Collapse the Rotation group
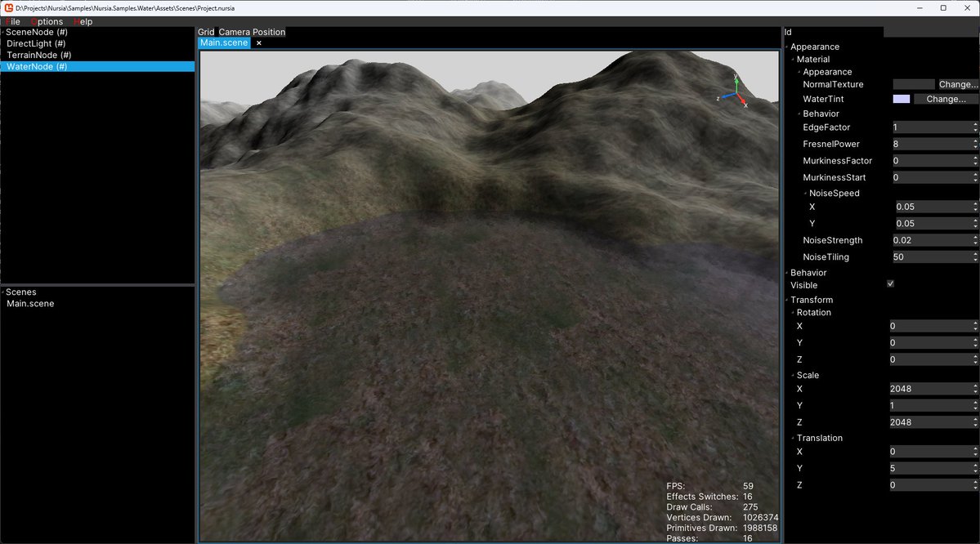The width and height of the screenshot is (980, 544). tap(793, 312)
